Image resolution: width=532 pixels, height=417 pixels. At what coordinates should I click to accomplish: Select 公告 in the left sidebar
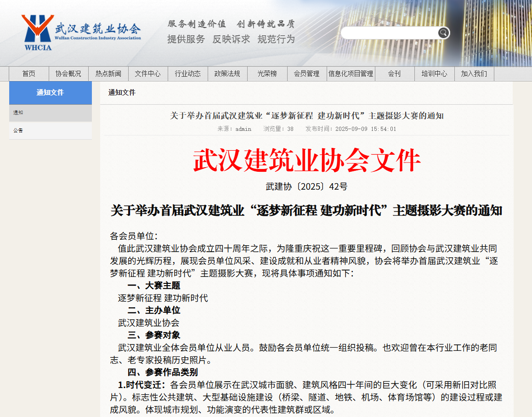click(x=18, y=130)
